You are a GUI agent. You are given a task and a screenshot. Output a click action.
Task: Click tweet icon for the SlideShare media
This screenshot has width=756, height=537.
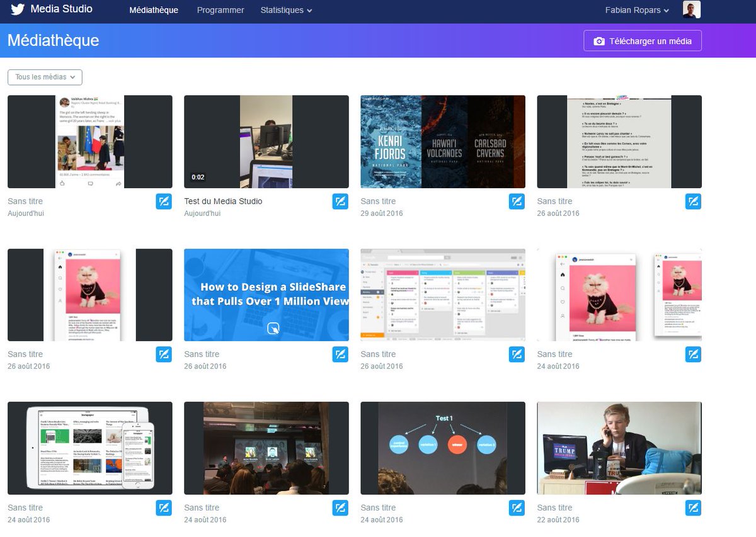tap(340, 354)
